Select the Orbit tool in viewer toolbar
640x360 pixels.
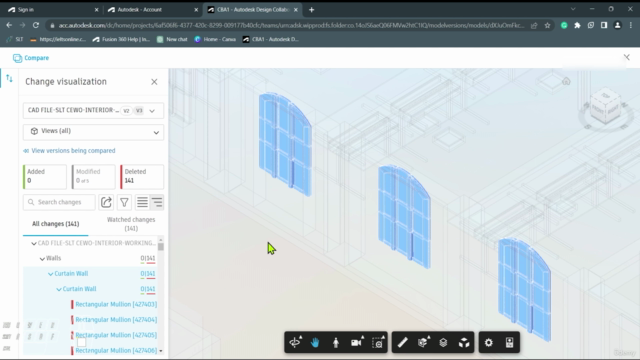[x=295, y=342]
